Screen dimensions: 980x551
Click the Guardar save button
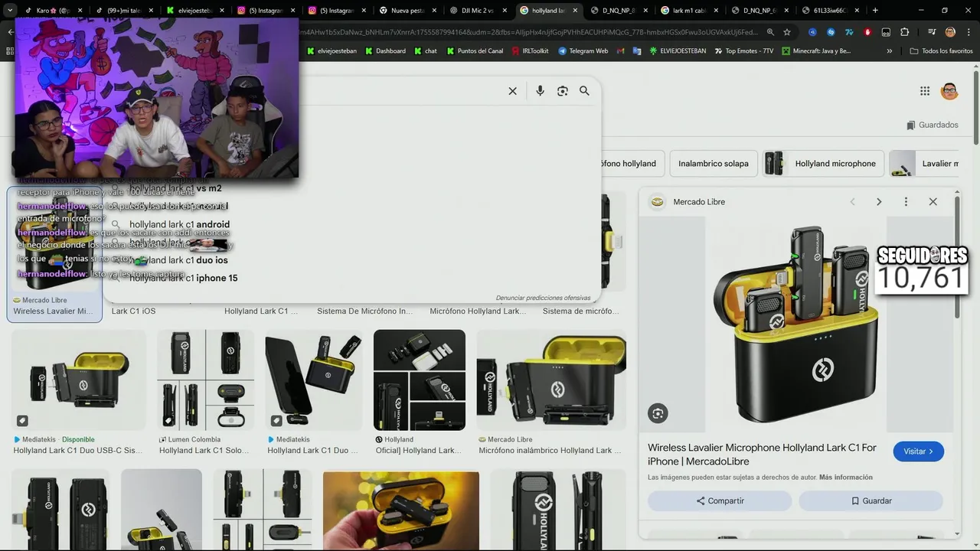(871, 500)
